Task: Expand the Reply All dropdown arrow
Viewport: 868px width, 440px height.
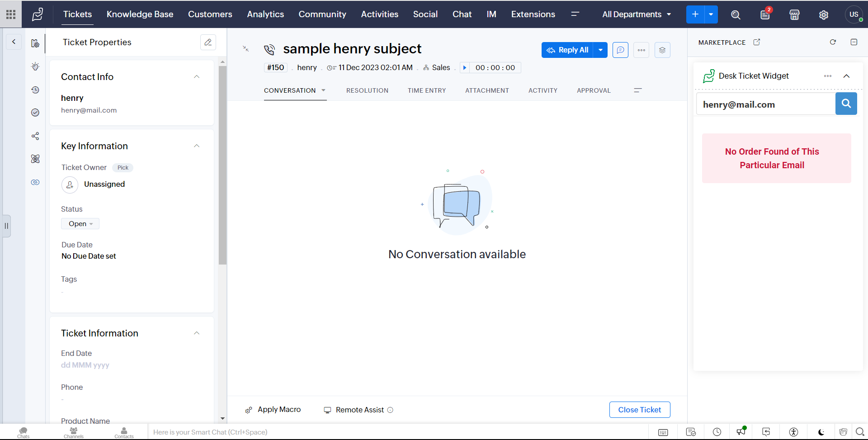Action: click(600, 50)
